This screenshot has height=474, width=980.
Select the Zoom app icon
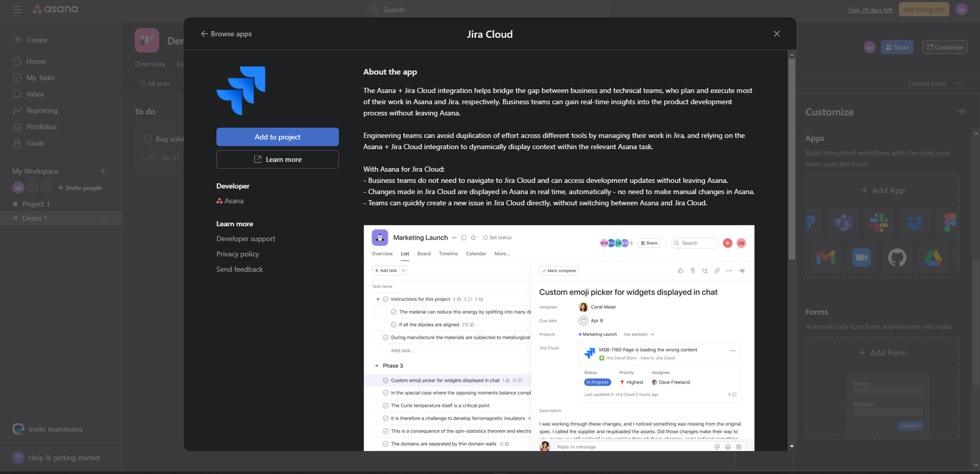pos(861,258)
